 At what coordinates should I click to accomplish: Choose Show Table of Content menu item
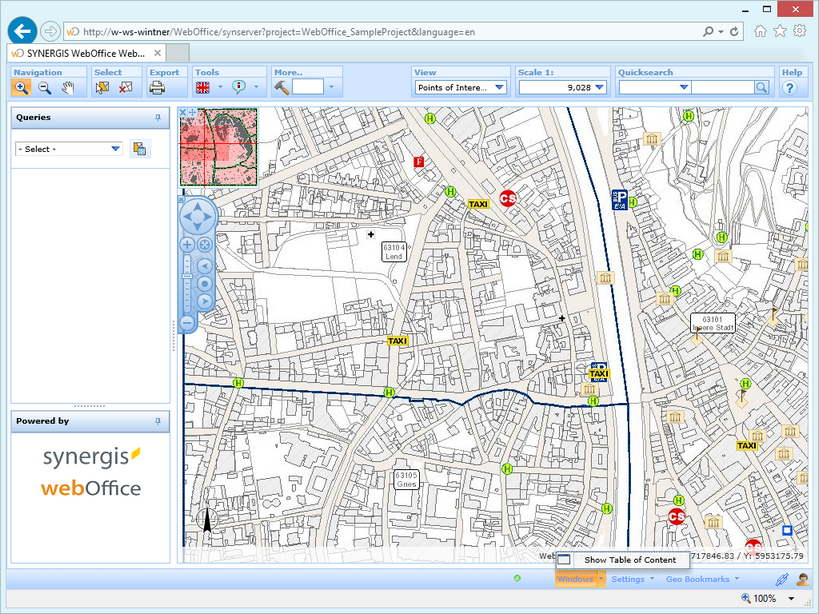click(629, 560)
